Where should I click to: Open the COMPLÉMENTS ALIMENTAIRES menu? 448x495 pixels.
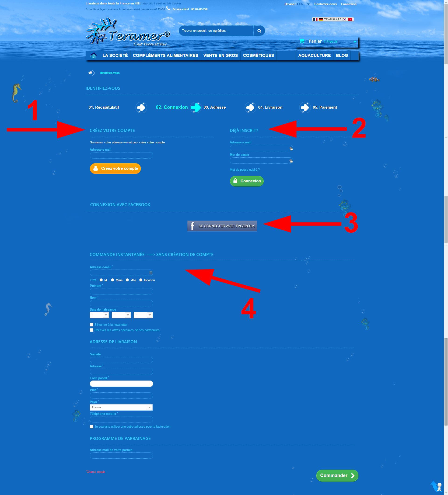click(165, 55)
